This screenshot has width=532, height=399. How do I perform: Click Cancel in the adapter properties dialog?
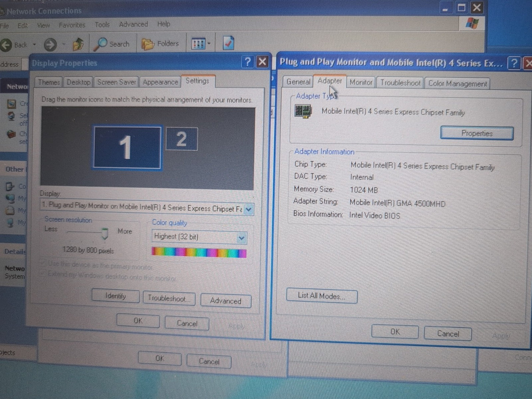tap(448, 334)
